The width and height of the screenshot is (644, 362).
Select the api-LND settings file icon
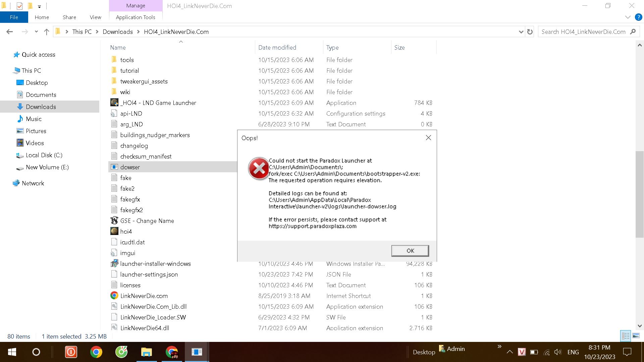click(x=114, y=113)
